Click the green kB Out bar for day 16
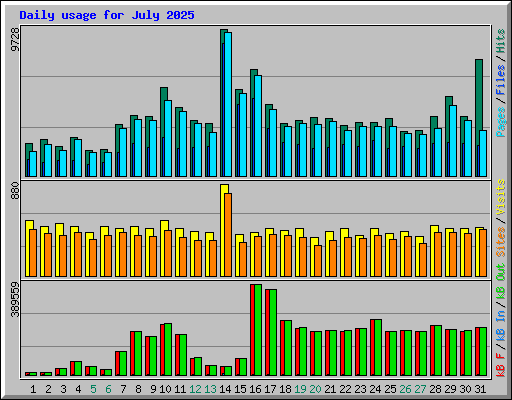 click(x=258, y=330)
